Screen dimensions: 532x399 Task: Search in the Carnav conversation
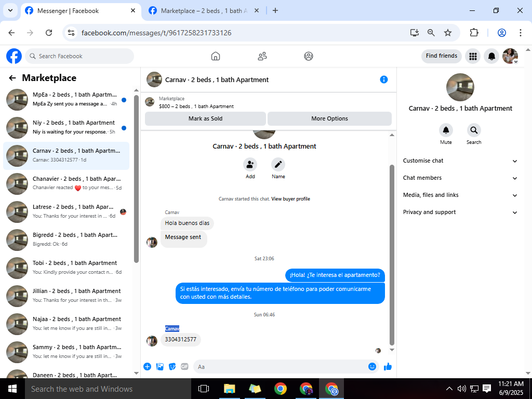coord(474,130)
